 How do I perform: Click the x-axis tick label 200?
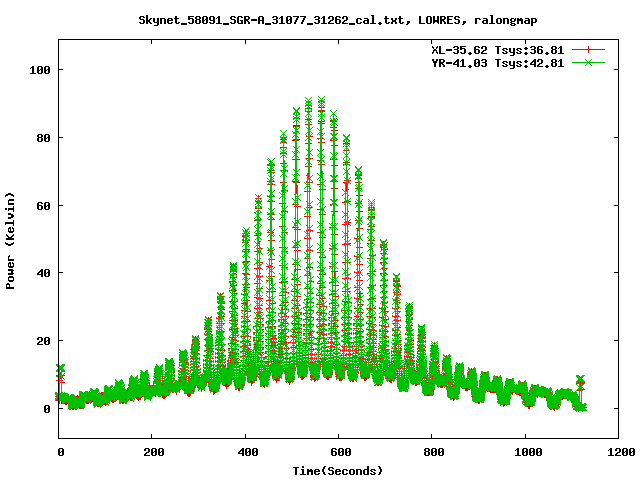[154, 452]
